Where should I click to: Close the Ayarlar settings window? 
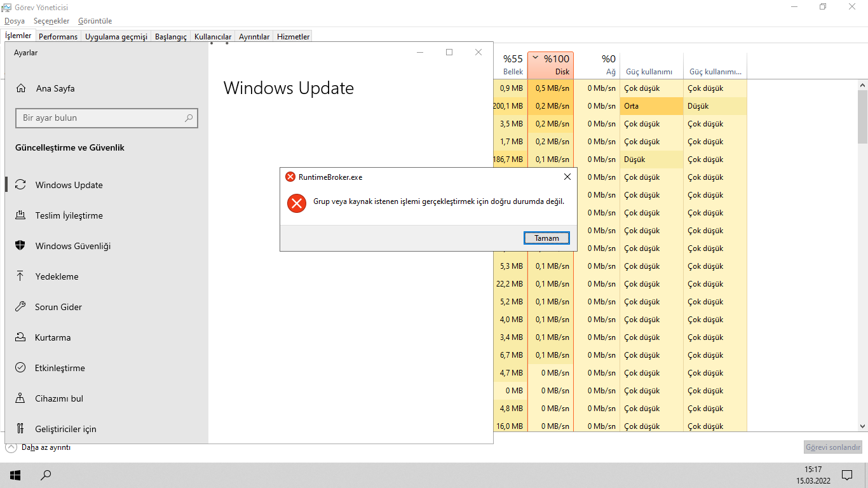click(x=478, y=52)
